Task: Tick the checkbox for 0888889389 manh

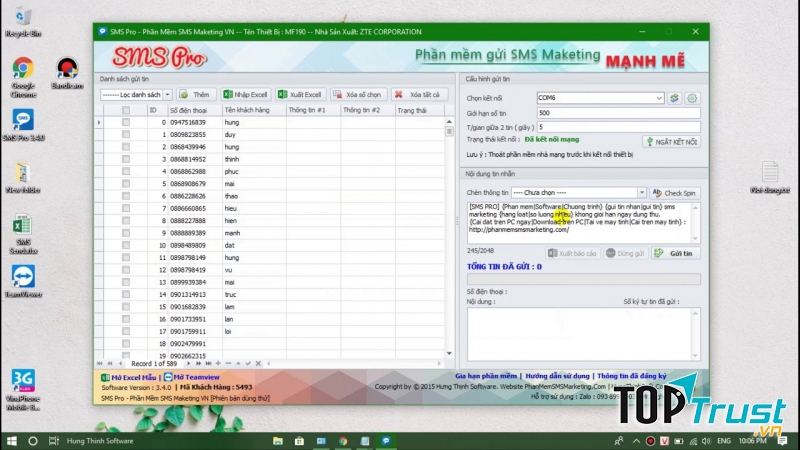Action: pyautogui.click(x=126, y=233)
